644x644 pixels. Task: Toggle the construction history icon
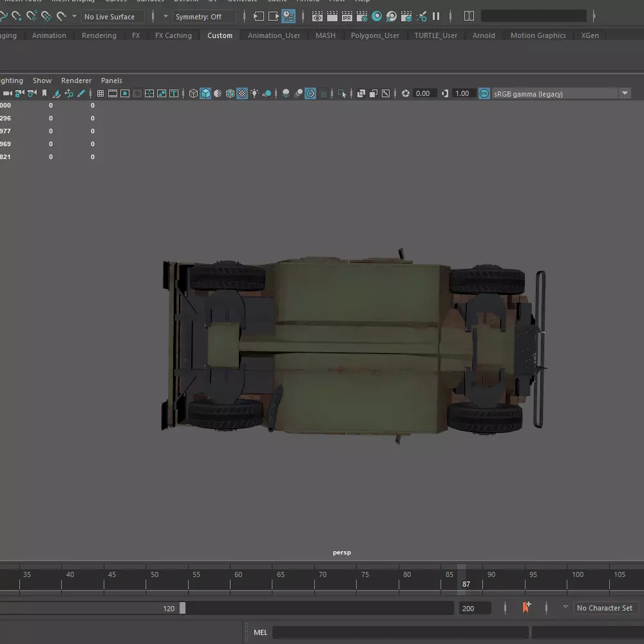[289, 16]
